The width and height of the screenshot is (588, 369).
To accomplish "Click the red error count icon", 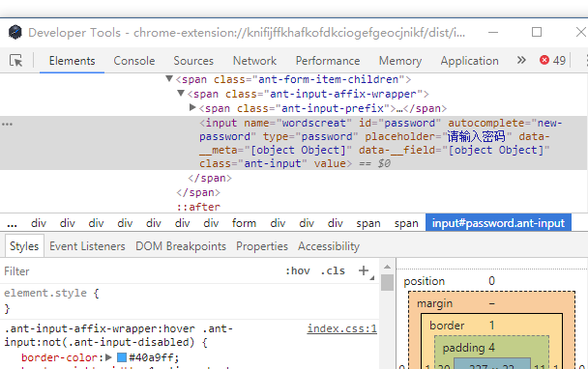I will point(544,60).
